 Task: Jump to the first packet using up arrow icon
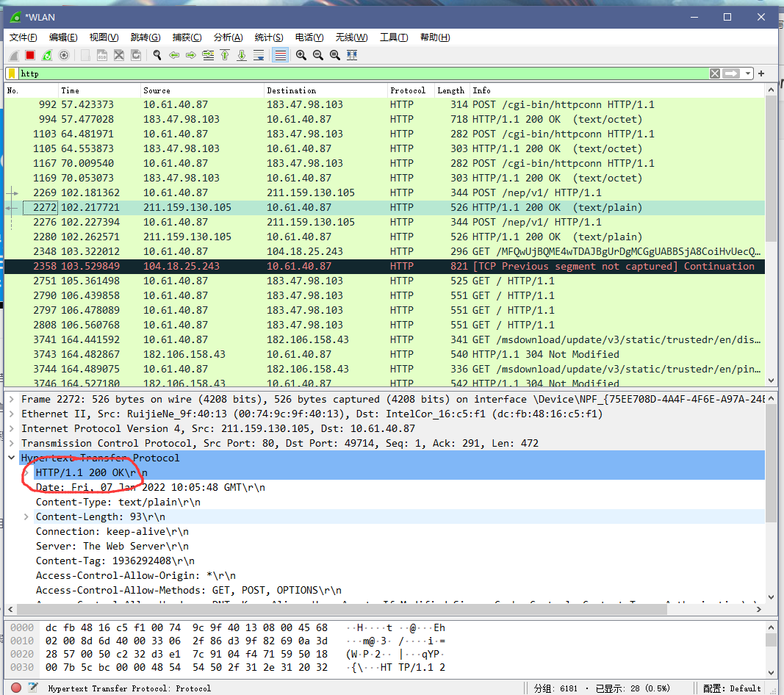coord(226,54)
